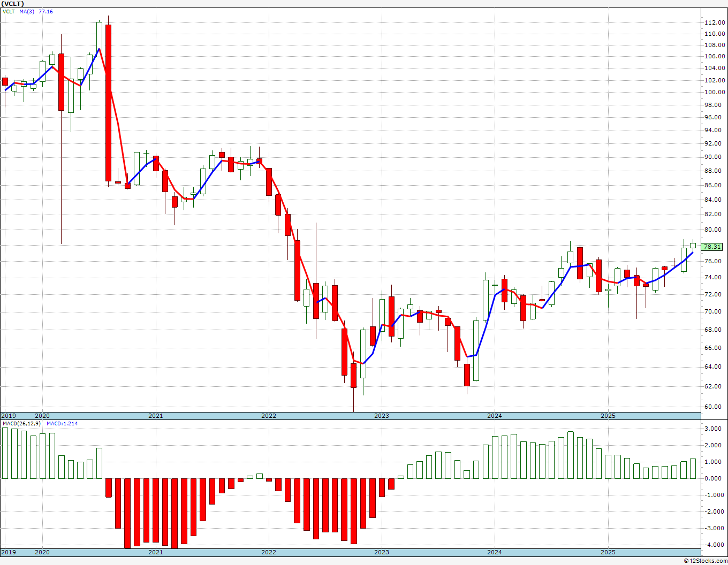This screenshot has height=565, width=728.
Task: Click the (VCLT) chart title
Action: [13, 4]
